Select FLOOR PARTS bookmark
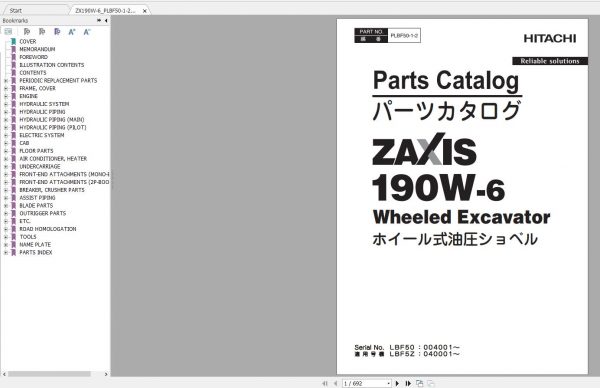Viewport: 600px width, 388px height. tap(36, 151)
